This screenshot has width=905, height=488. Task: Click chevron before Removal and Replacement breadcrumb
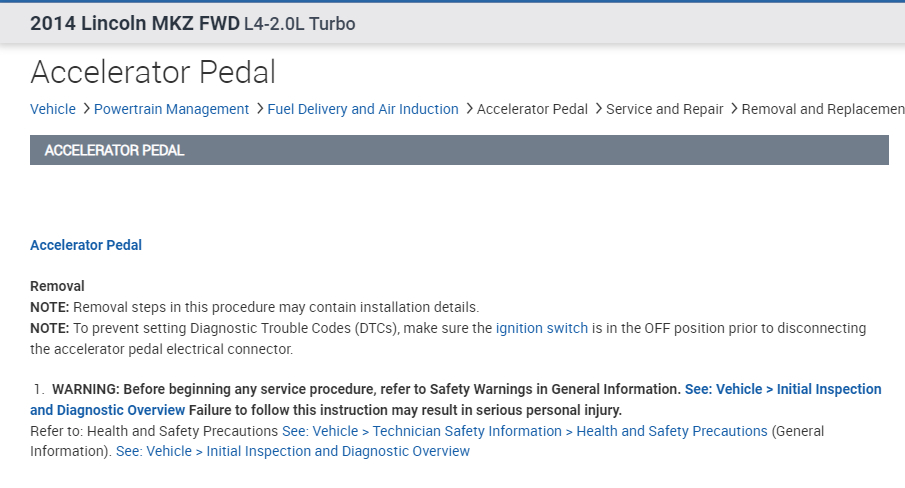pos(734,109)
